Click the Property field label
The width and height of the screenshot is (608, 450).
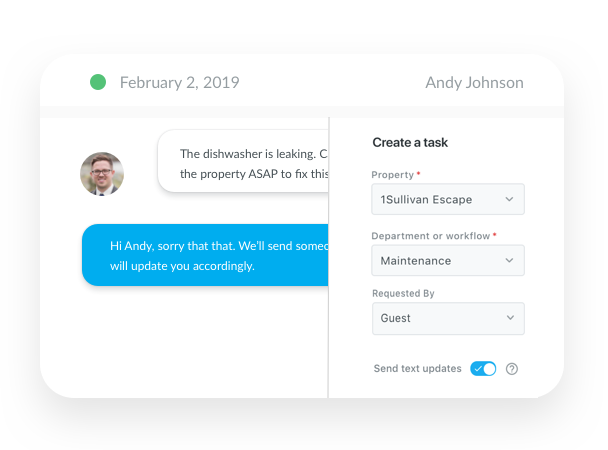pos(392,176)
